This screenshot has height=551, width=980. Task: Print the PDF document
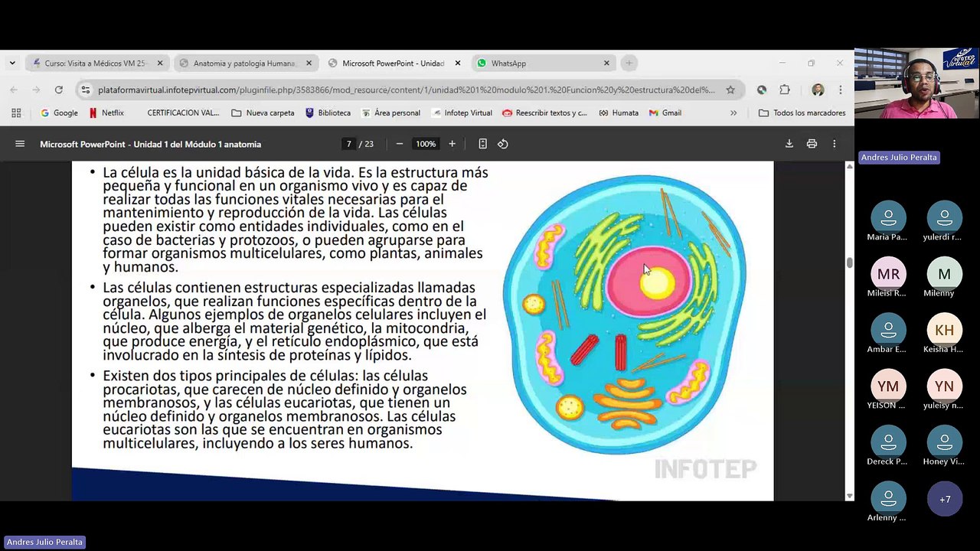click(x=812, y=144)
